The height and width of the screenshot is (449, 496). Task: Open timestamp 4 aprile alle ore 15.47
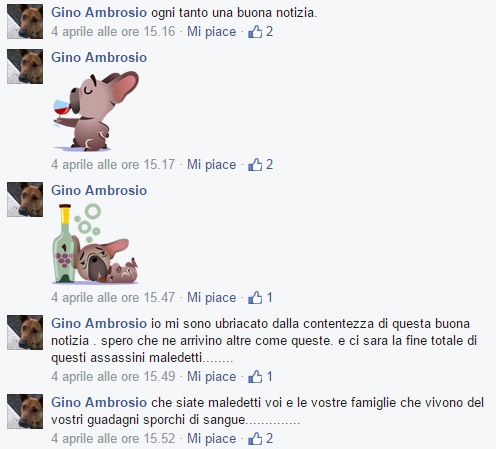pyautogui.click(x=113, y=298)
